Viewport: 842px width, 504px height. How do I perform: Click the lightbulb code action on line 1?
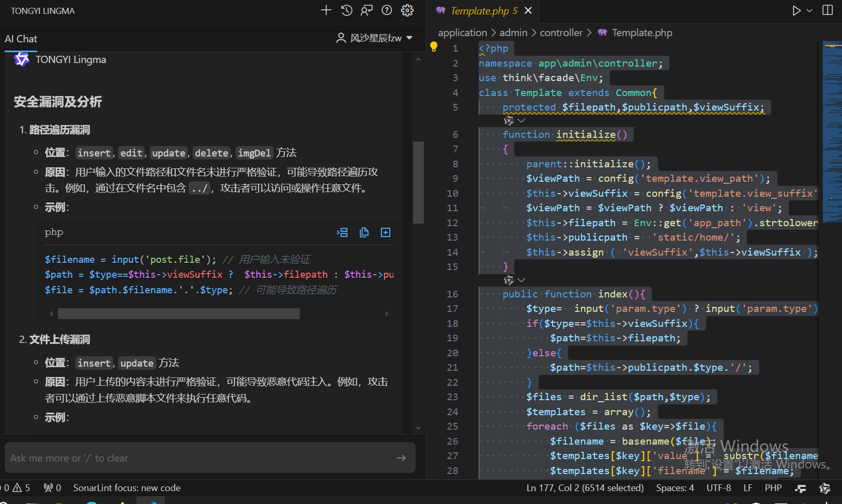tap(434, 47)
